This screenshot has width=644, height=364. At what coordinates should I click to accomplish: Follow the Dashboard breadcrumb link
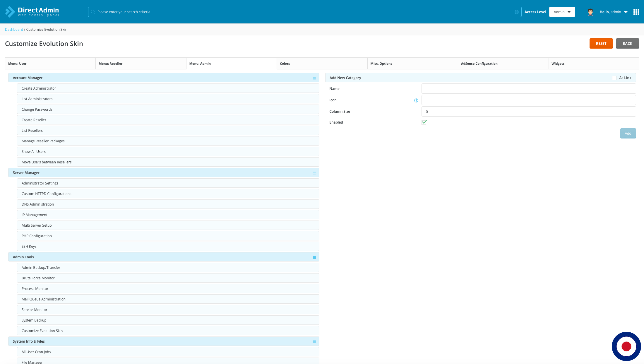tap(14, 30)
